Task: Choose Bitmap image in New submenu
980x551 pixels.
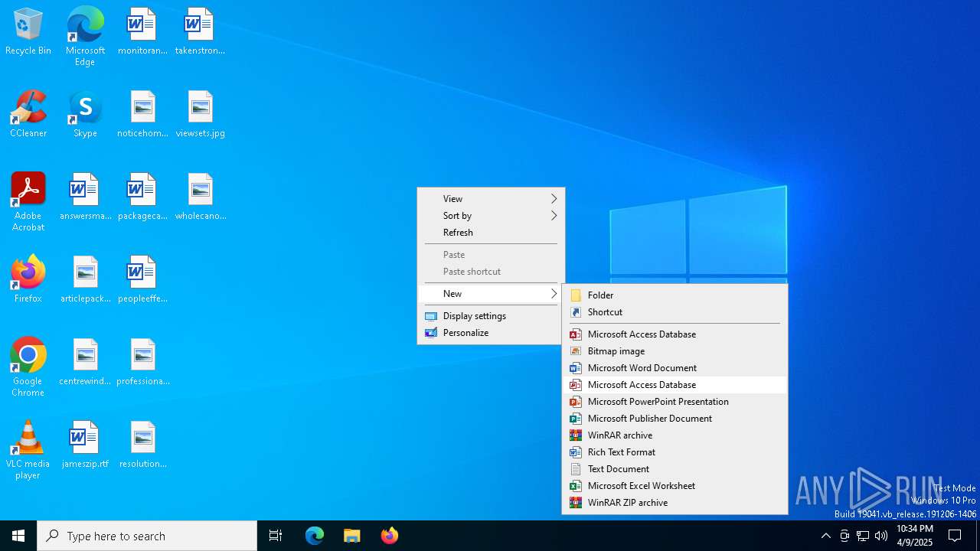Action: (x=675, y=351)
